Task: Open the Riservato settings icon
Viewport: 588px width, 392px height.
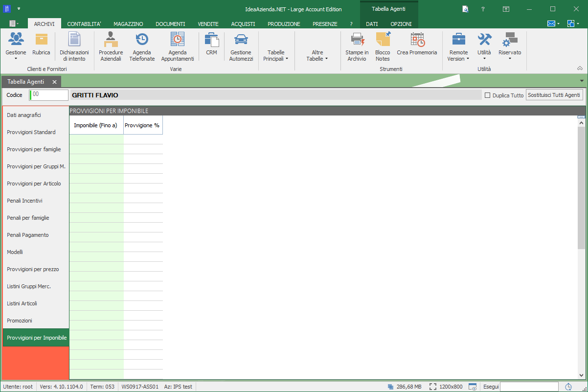Action: [510, 39]
